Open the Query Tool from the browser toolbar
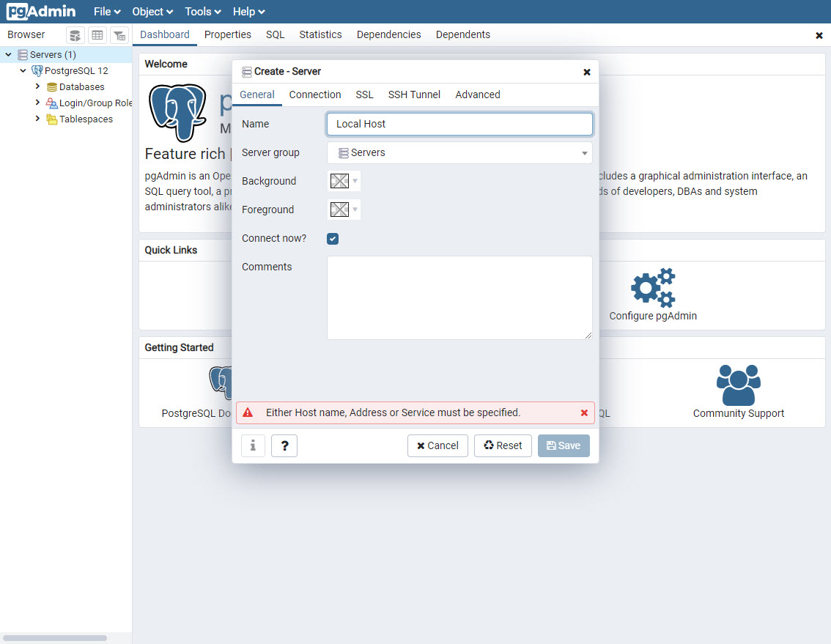The height and width of the screenshot is (644, 831). (x=75, y=34)
